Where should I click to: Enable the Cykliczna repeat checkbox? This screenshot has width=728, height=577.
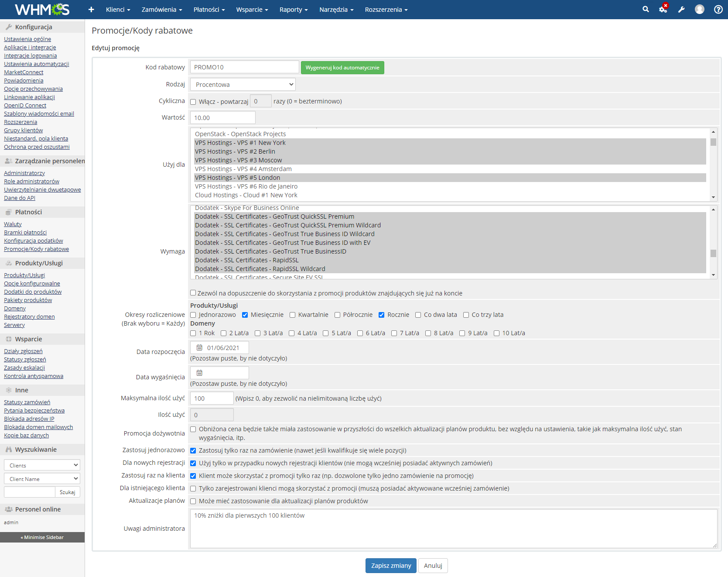(x=193, y=101)
